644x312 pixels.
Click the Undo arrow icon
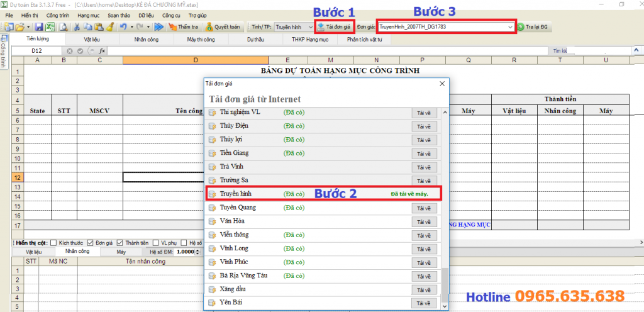pyautogui.click(x=123, y=27)
